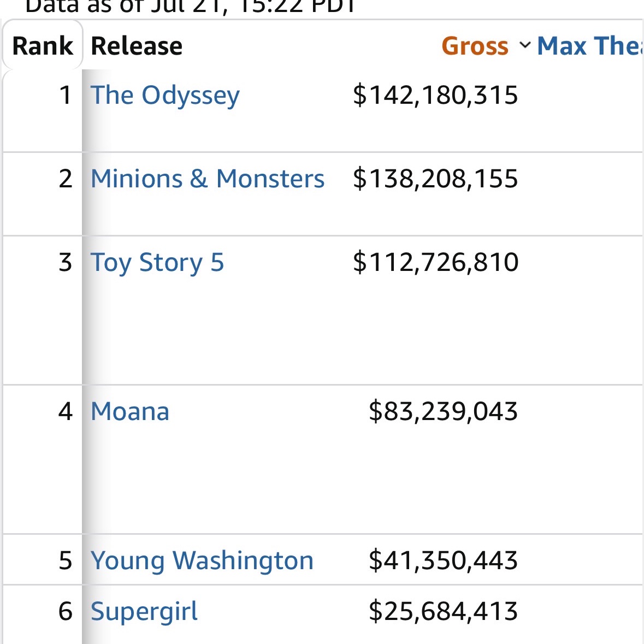Sort by Release column header
This screenshot has width=644, height=644.
[x=137, y=45]
